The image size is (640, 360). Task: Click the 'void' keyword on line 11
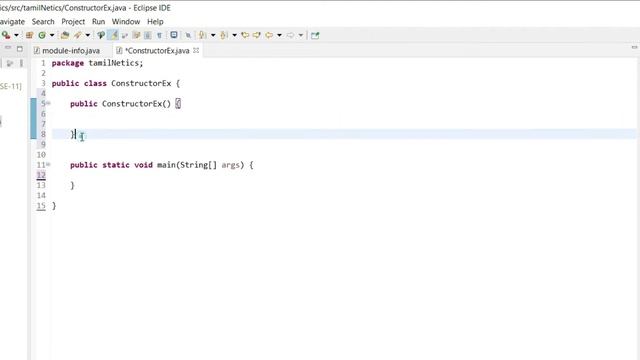pos(143,165)
